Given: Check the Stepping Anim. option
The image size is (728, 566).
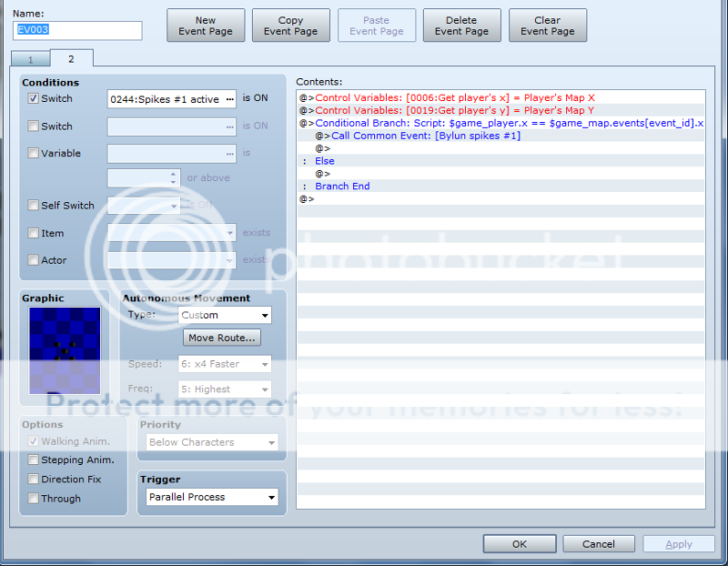Looking at the screenshot, I should [x=34, y=460].
